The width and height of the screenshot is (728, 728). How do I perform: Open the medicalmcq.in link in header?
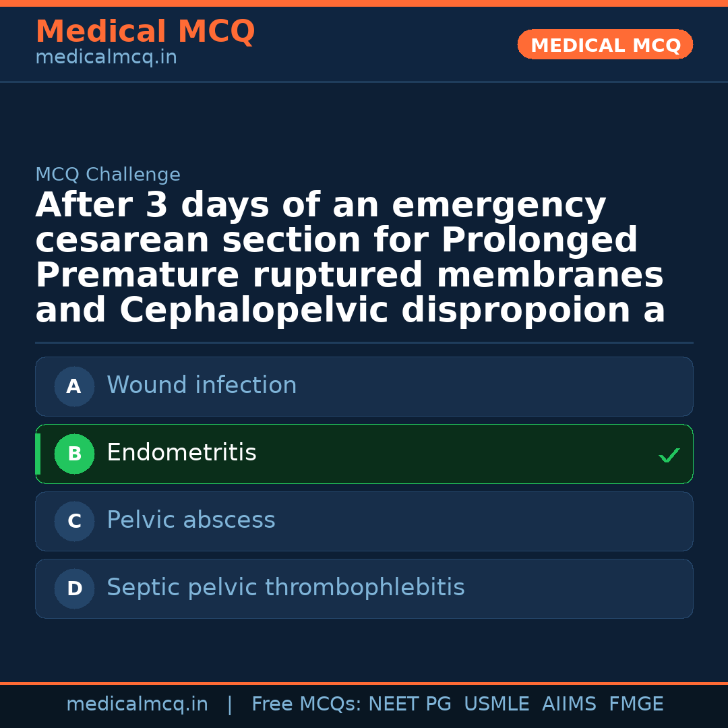point(106,58)
